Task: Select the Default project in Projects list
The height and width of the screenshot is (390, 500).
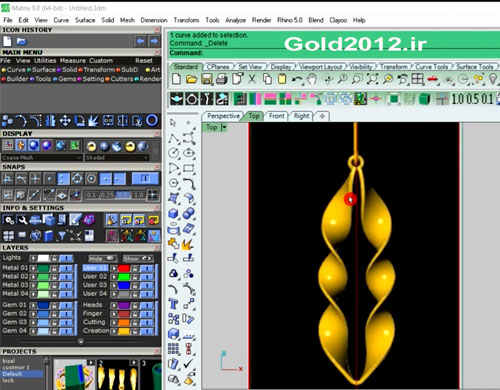Action: [x=22, y=374]
